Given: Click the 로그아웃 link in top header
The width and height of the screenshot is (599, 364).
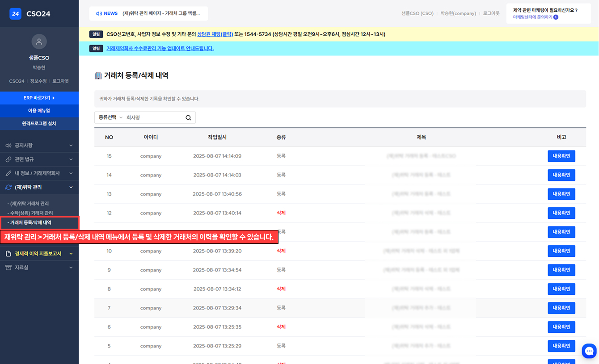Looking at the screenshot, I should (x=491, y=13).
